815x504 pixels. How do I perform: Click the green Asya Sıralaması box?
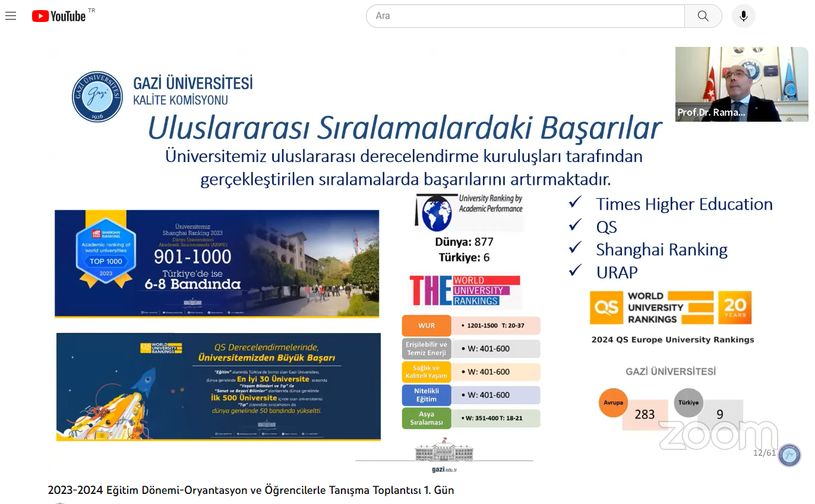(427, 419)
